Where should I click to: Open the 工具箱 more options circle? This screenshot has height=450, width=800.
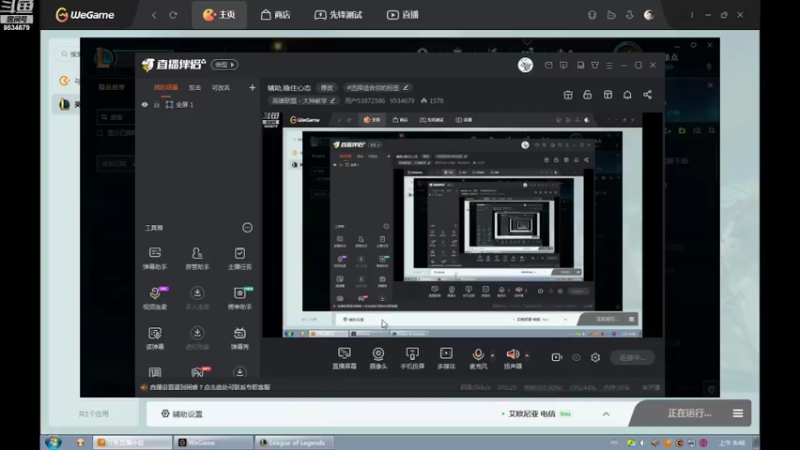pos(247,228)
